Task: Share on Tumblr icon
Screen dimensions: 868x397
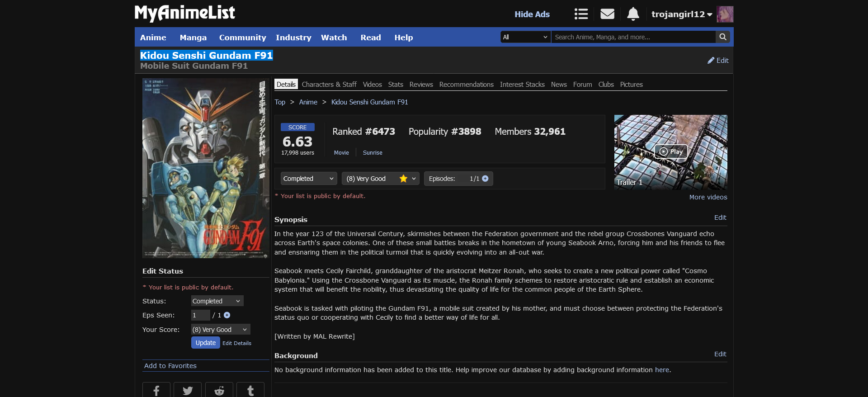Action: point(250,390)
